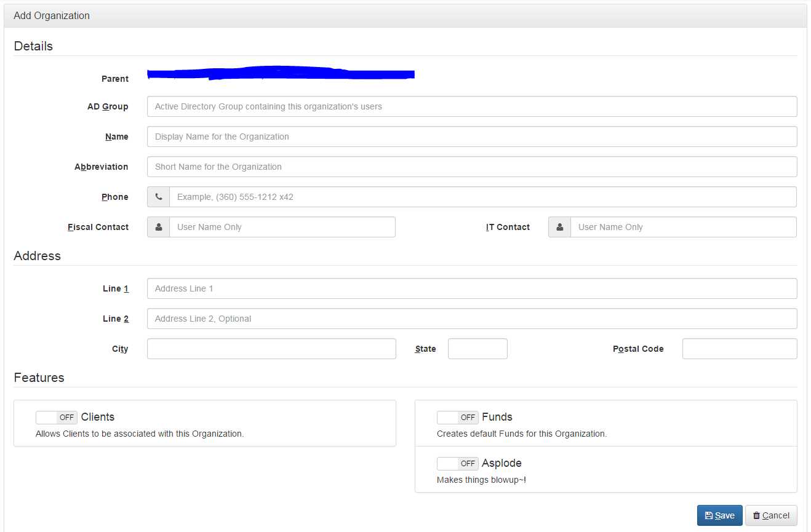Focus the Fiscal Contact user name field
The image size is (811, 532).
282,227
